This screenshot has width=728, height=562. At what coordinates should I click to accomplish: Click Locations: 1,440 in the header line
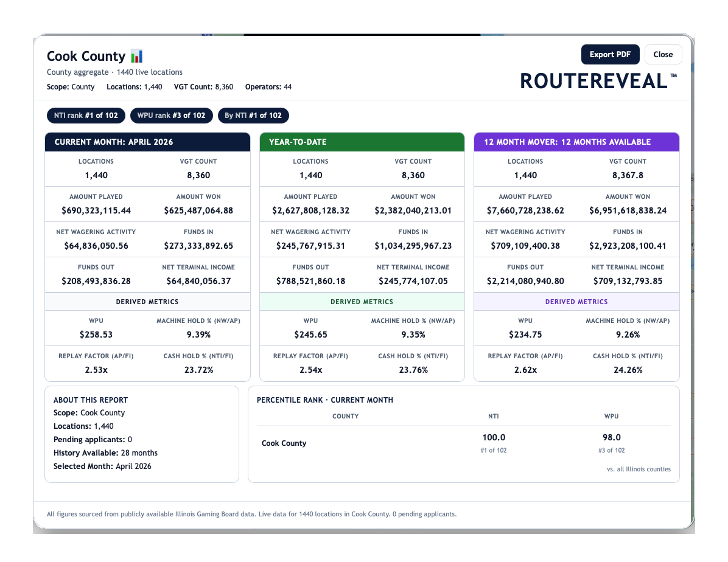[134, 87]
